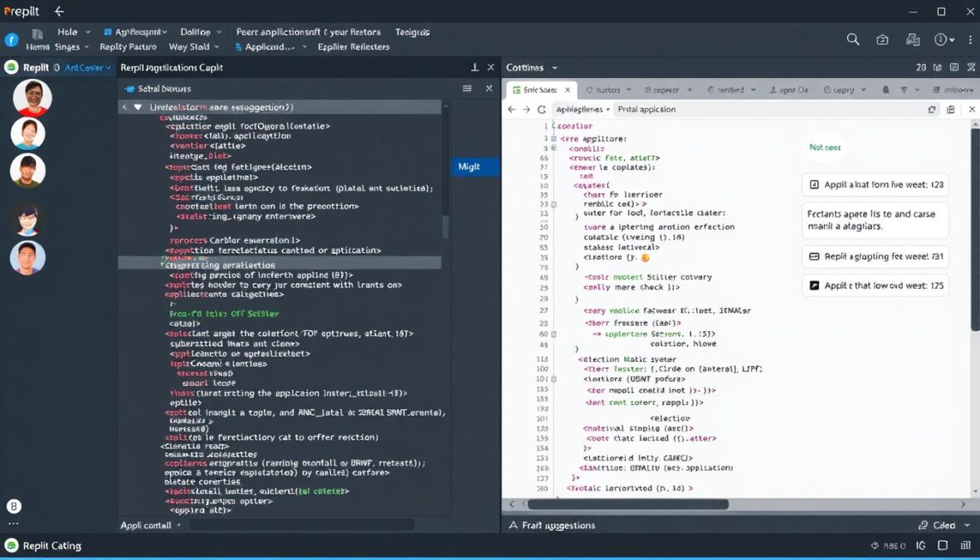Refresh the preview with the reload icon
The height and width of the screenshot is (560, 980).
(x=540, y=108)
